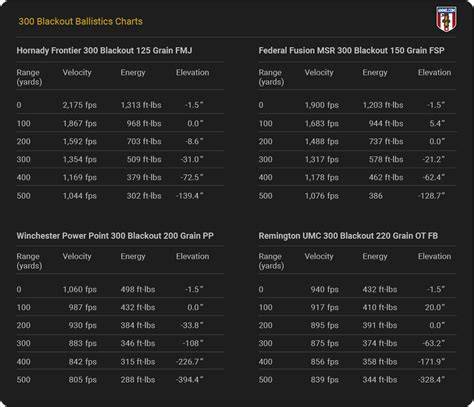The height and width of the screenshot is (407, 474).
Task: Click the shield logo icon
Action: coord(446,19)
